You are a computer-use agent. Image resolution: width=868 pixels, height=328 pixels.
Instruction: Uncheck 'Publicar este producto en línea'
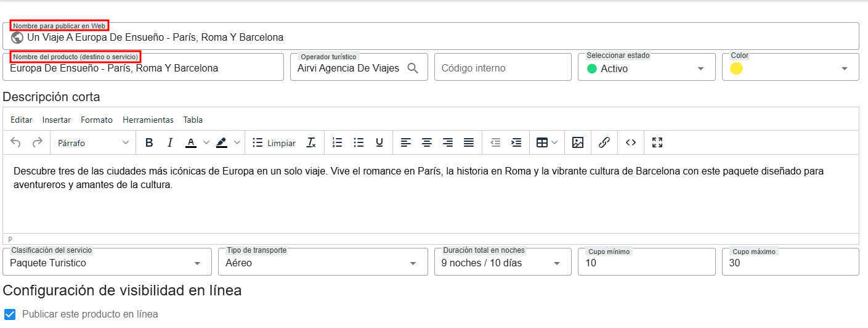10,314
